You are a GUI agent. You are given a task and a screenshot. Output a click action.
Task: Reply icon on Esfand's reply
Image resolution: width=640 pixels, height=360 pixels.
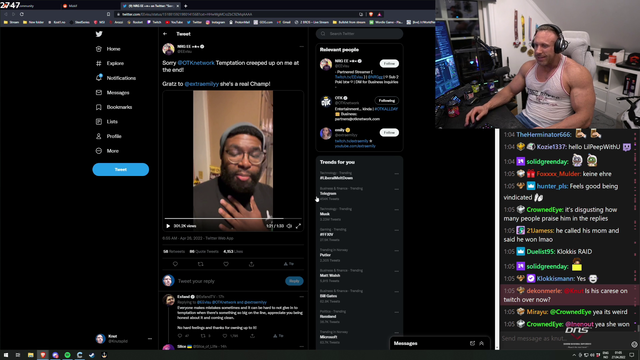180,336
